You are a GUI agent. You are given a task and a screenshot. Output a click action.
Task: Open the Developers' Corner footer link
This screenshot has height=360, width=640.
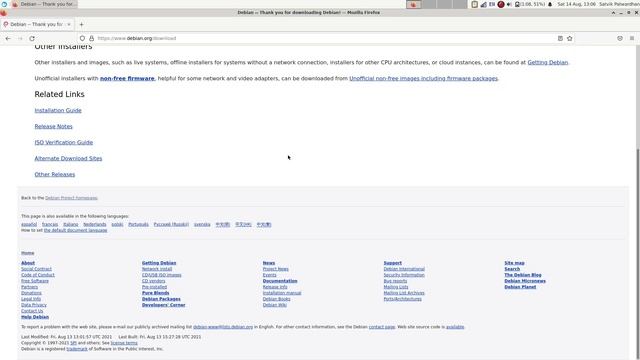click(x=164, y=305)
